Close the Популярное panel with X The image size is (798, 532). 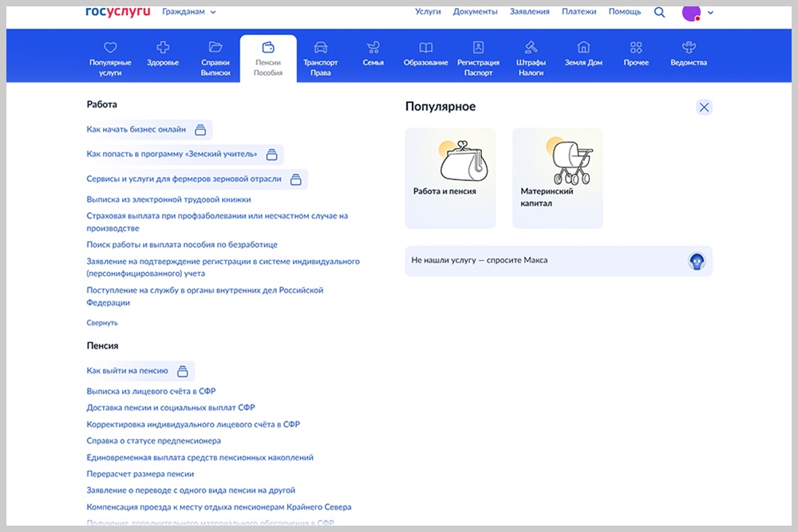tap(705, 108)
